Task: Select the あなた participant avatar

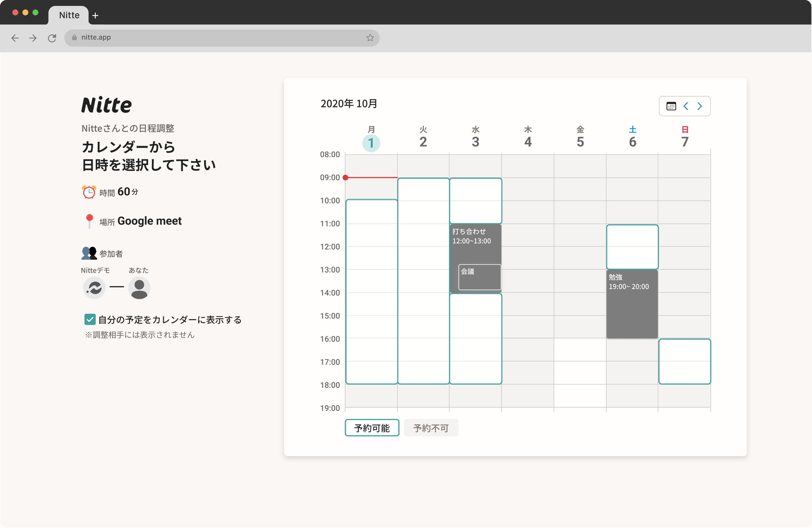Action: (139, 288)
